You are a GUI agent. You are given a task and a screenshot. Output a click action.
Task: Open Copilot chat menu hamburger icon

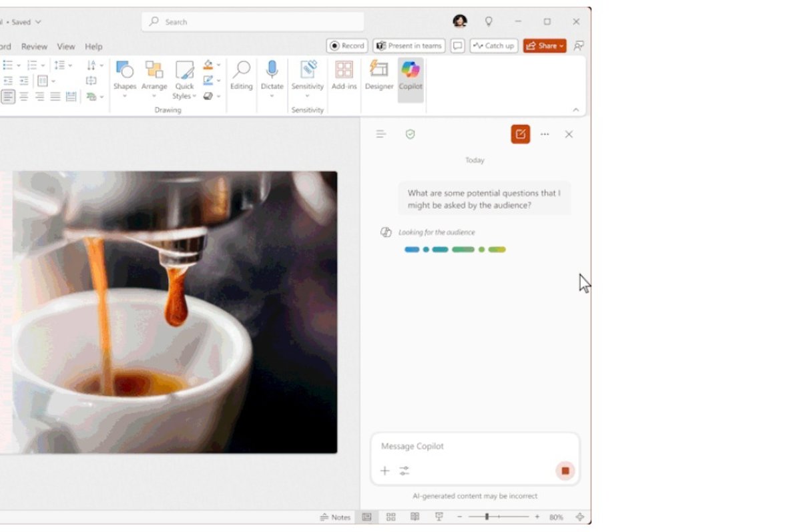(381, 134)
